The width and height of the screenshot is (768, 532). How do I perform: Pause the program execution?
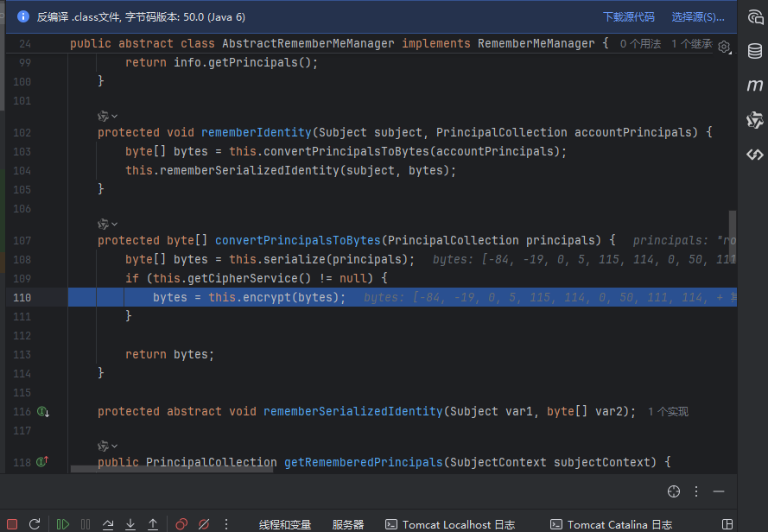tap(86, 524)
